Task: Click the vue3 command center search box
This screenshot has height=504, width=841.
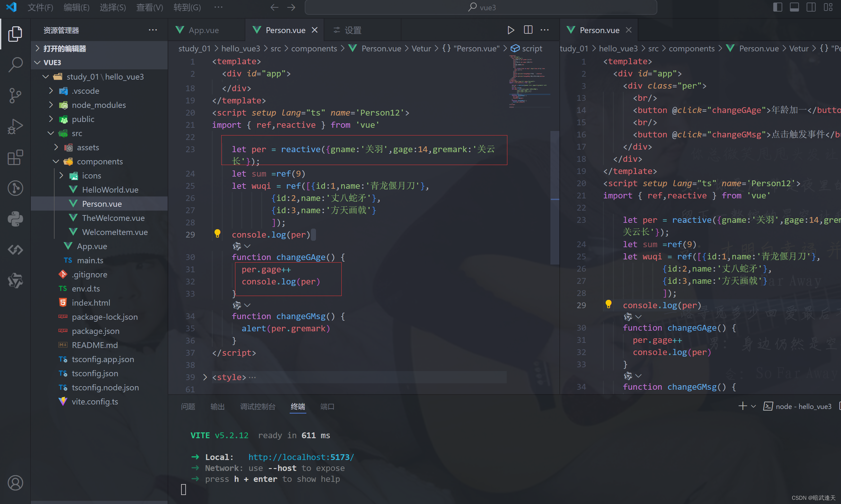Action: pos(481,7)
